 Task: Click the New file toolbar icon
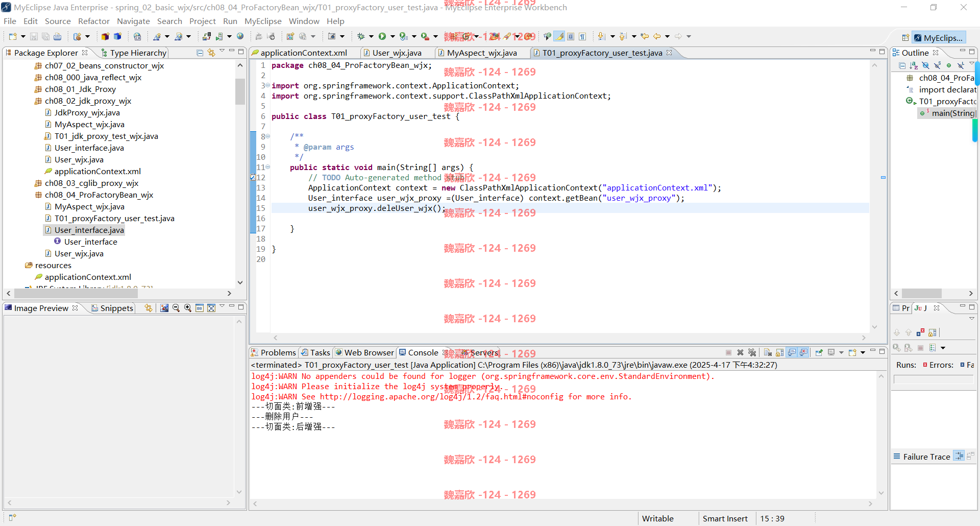pos(13,36)
